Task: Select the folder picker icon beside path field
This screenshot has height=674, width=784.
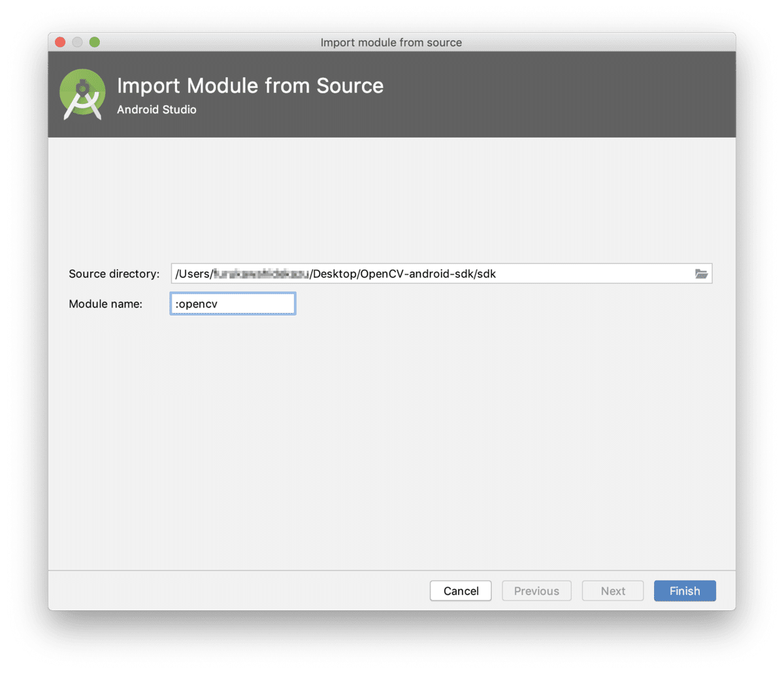Action: (701, 273)
